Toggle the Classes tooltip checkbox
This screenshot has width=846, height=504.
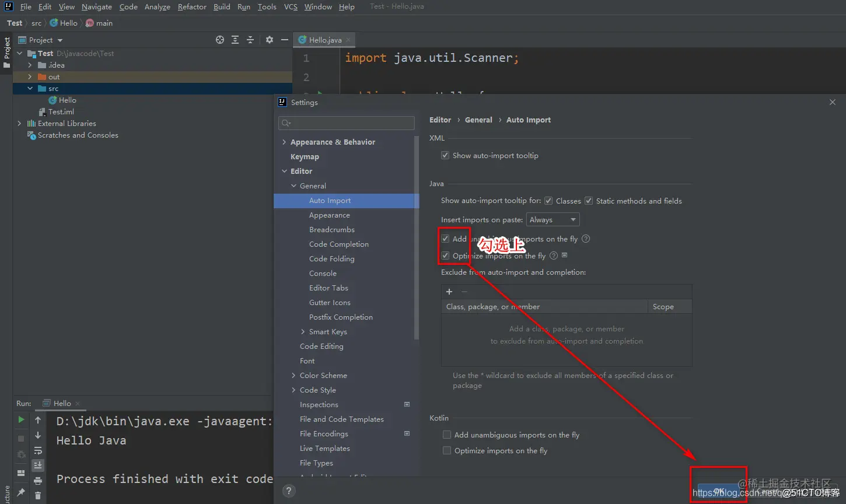click(x=548, y=201)
